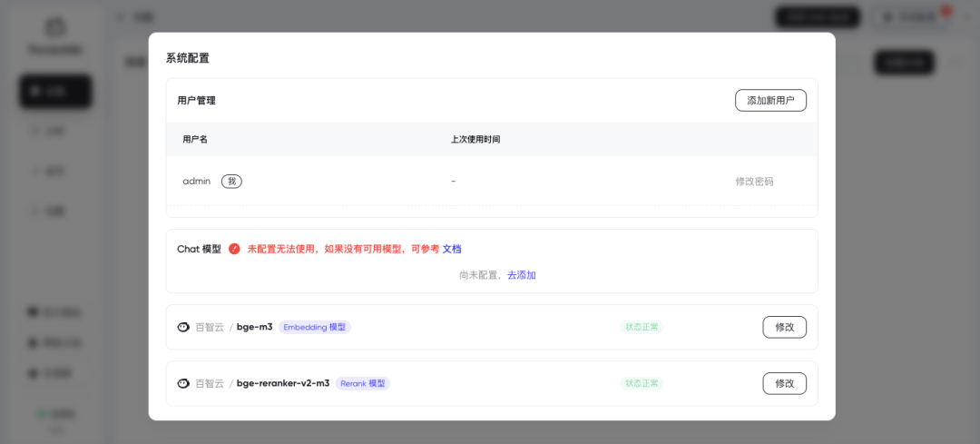The image size is (980, 444).
Task: Click the 上次使用时间 column header
Action: [475, 140]
